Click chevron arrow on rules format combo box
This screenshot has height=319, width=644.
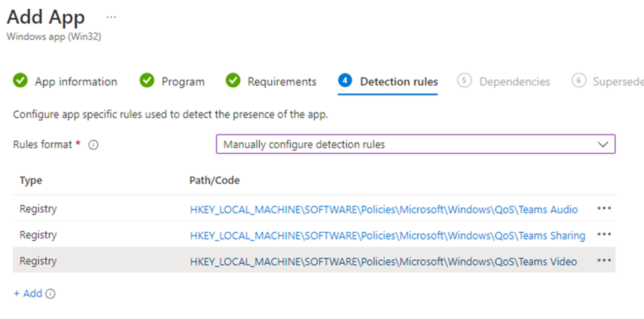602,144
